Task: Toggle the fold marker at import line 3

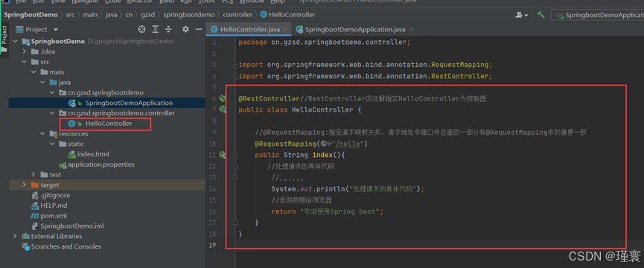Action: [235, 65]
